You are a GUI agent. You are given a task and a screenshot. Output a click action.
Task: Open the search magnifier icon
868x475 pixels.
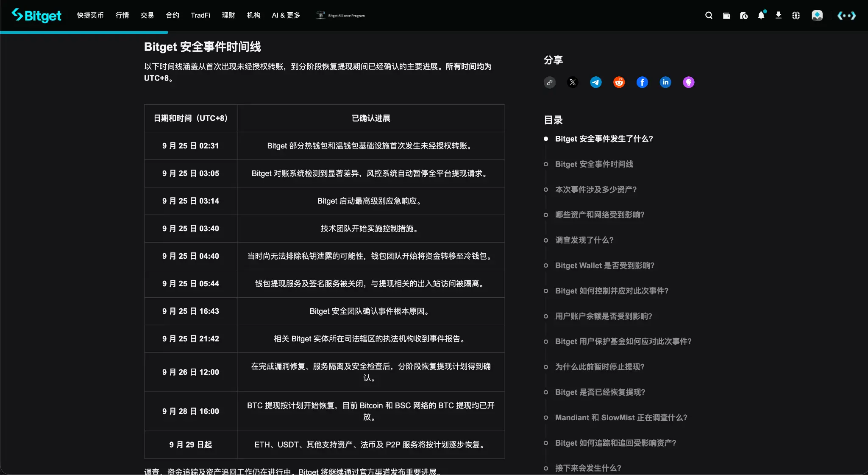pos(709,15)
